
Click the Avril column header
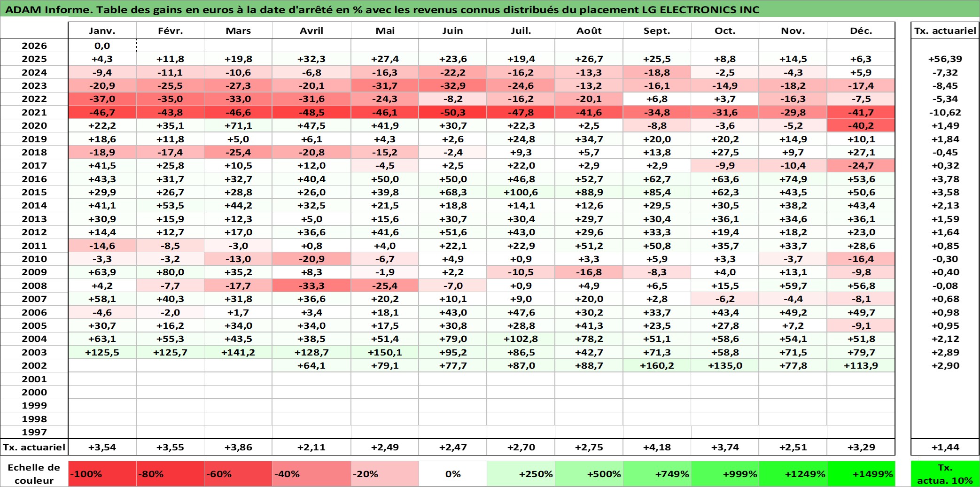311,31
